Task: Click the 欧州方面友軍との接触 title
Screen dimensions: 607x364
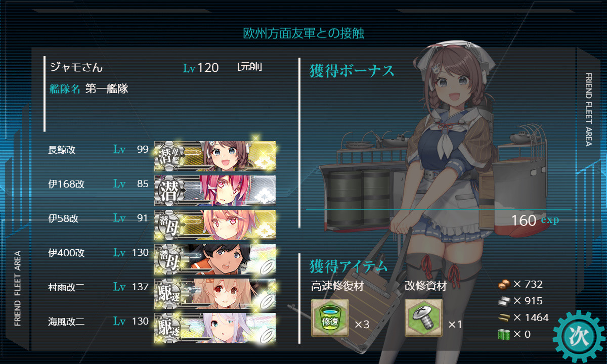Action: tap(303, 33)
